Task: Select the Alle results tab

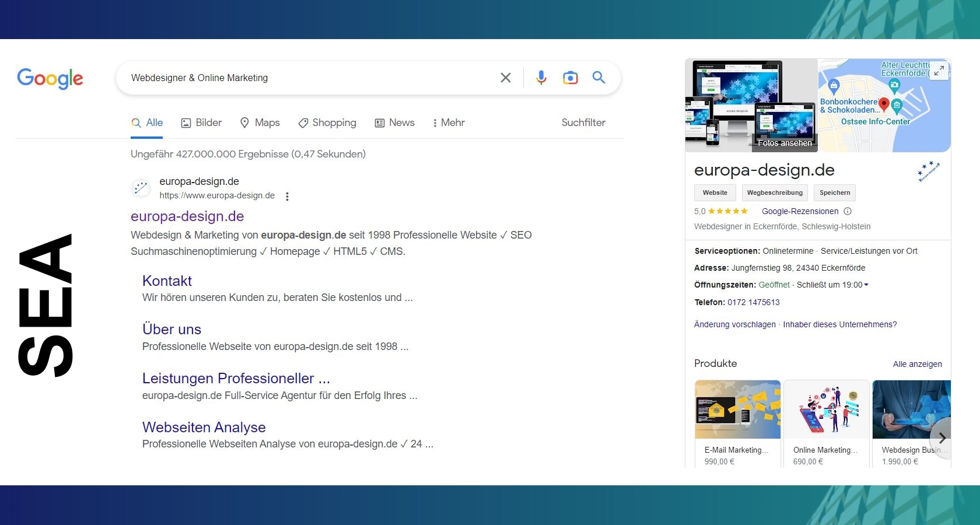Action: tap(147, 123)
